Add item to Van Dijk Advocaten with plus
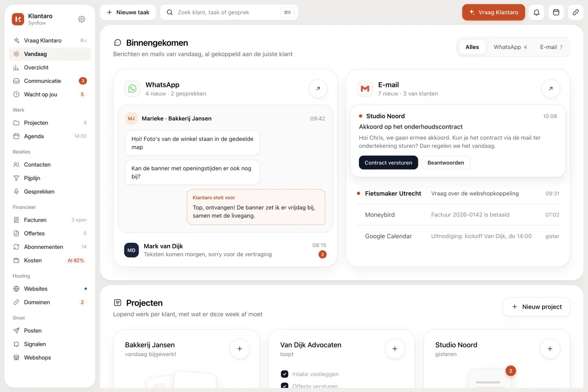This screenshot has height=392, width=588. pos(395,349)
